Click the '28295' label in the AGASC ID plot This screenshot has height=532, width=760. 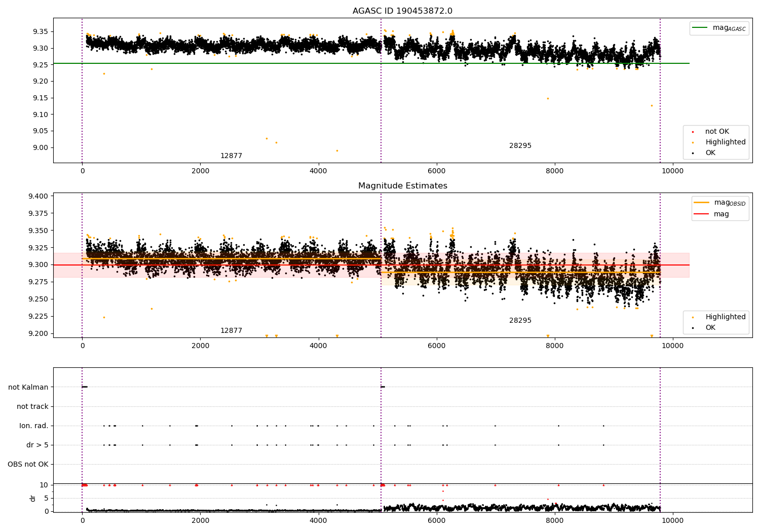pyautogui.click(x=520, y=146)
